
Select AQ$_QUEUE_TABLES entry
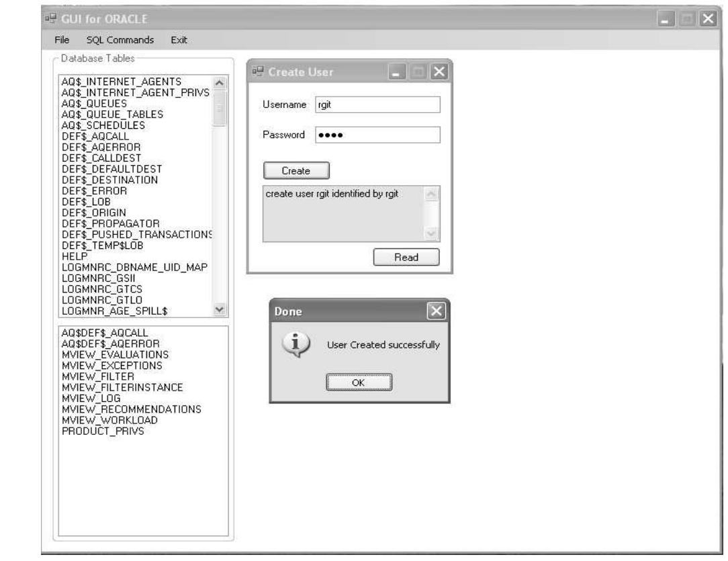pyautogui.click(x=112, y=115)
